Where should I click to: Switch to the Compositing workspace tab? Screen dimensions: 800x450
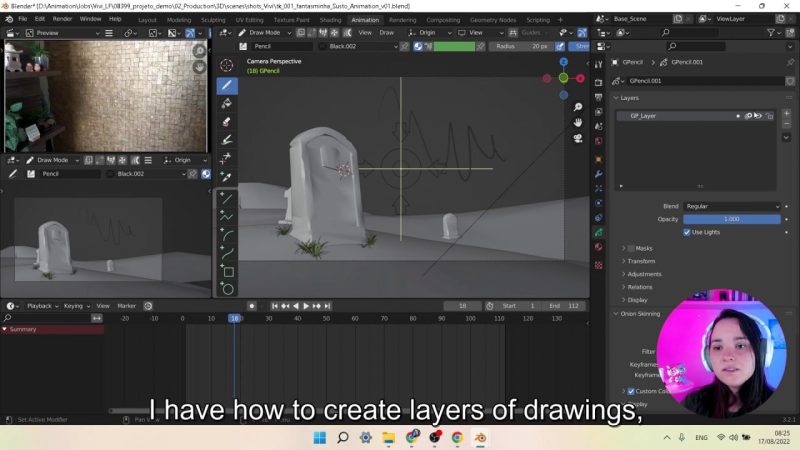pos(443,19)
